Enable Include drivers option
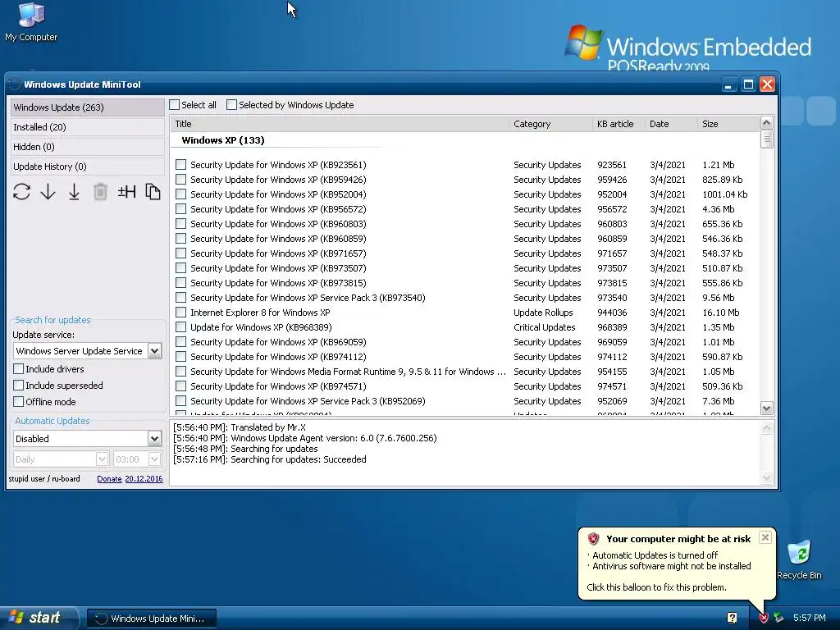 [19, 369]
